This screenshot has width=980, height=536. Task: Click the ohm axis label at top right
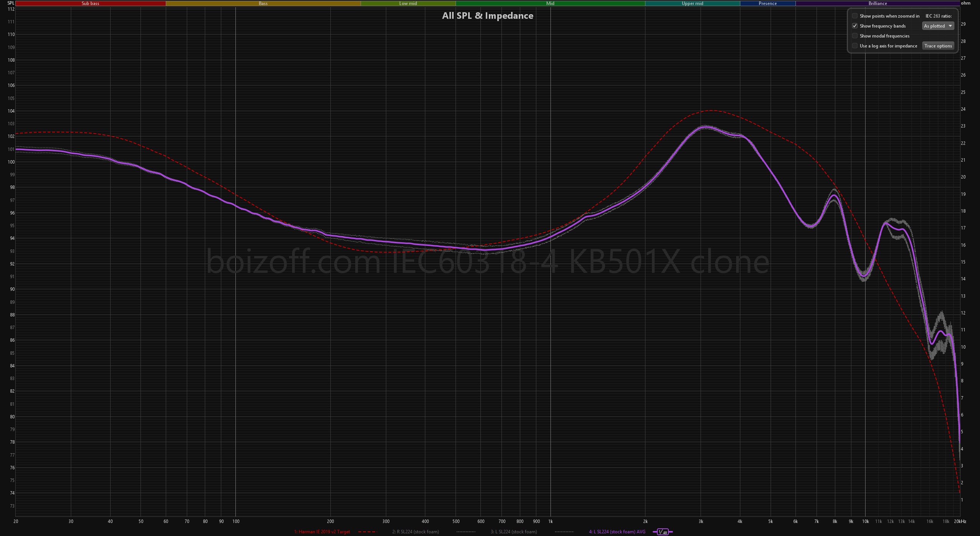click(x=965, y=3)
